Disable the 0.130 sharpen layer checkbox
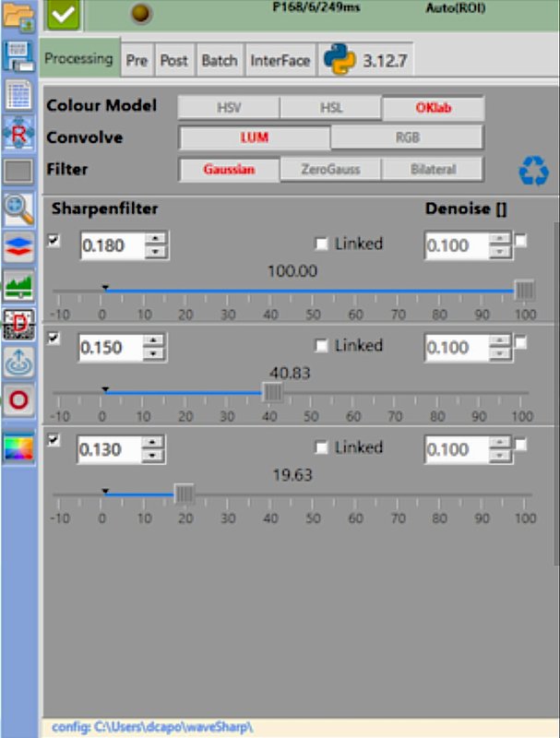 point(54,440)
